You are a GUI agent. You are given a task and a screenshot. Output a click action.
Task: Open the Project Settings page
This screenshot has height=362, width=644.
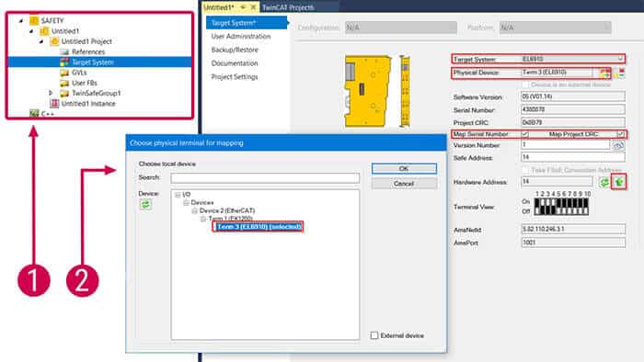[235, 77]
